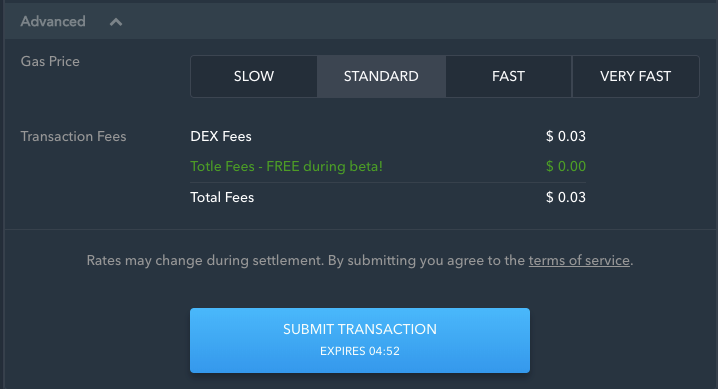This screenshot has width=718, height=389.
Task: Click Totle Fees FREE during beta text
Action: [x=286, y=166]
